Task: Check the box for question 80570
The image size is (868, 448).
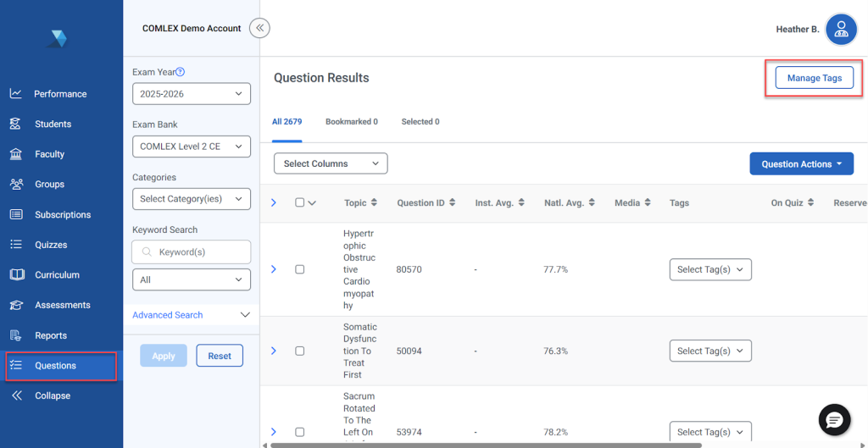Action: 299,269
